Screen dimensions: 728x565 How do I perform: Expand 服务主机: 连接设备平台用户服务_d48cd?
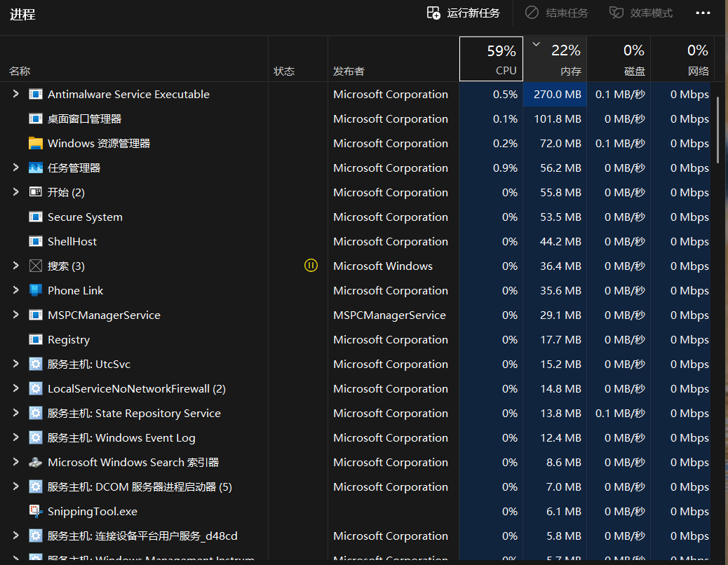click(16, 536)
